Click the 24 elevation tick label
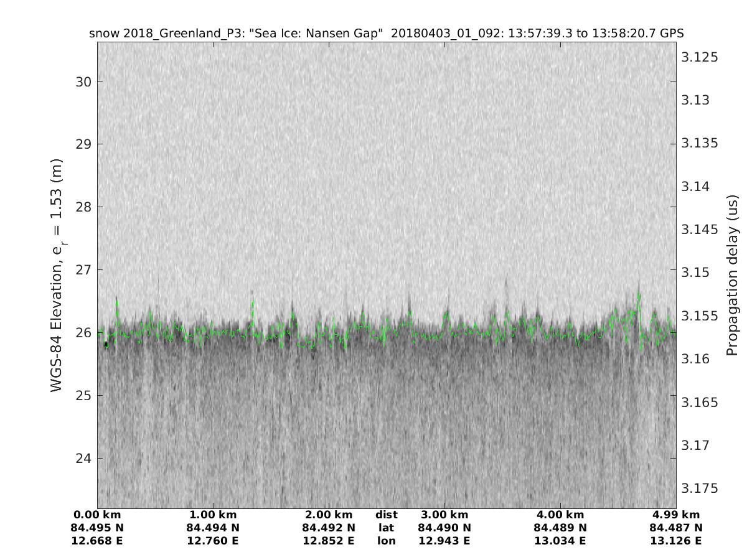The width and height of the screenshot is (747, 560). [x=84, y=458]
